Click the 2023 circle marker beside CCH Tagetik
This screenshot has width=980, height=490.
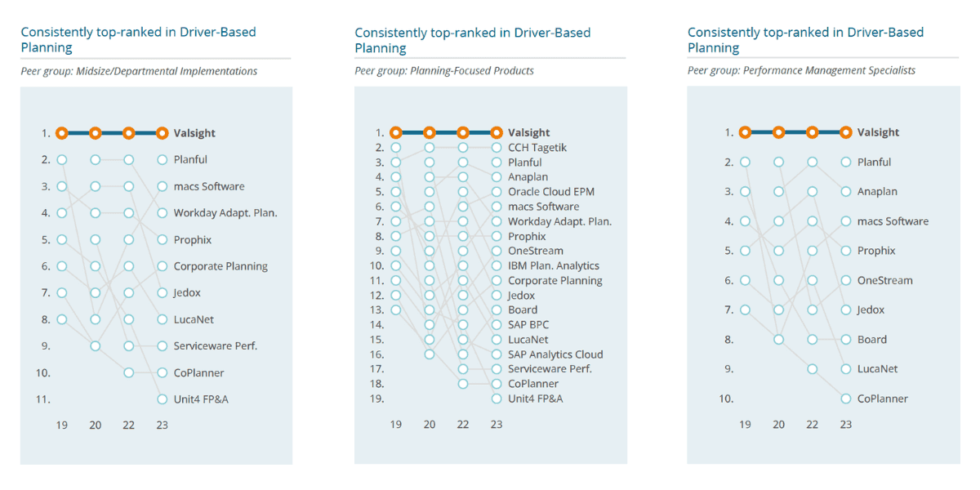tap(497, 148)
